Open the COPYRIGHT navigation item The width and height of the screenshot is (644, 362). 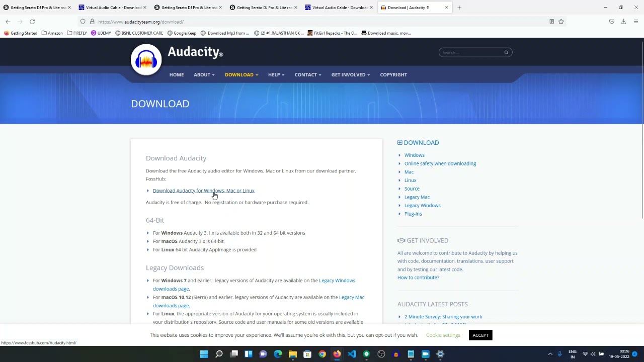(393, 75)
